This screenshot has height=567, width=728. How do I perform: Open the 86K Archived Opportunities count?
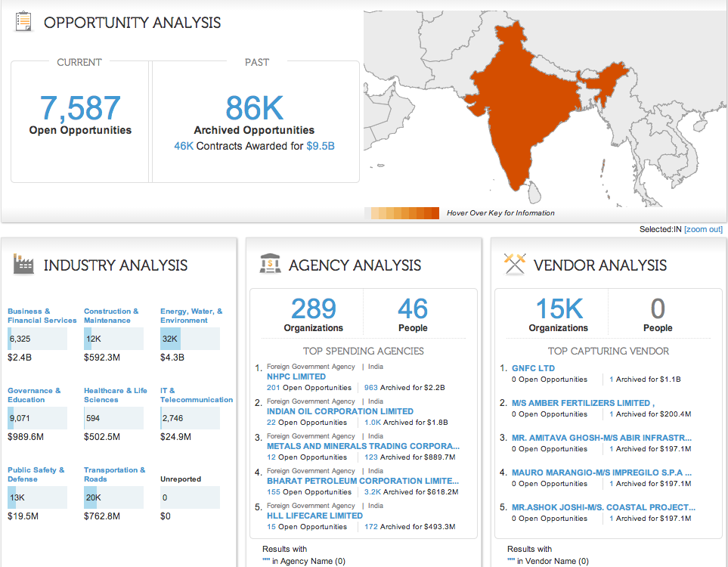coord(255,108)
